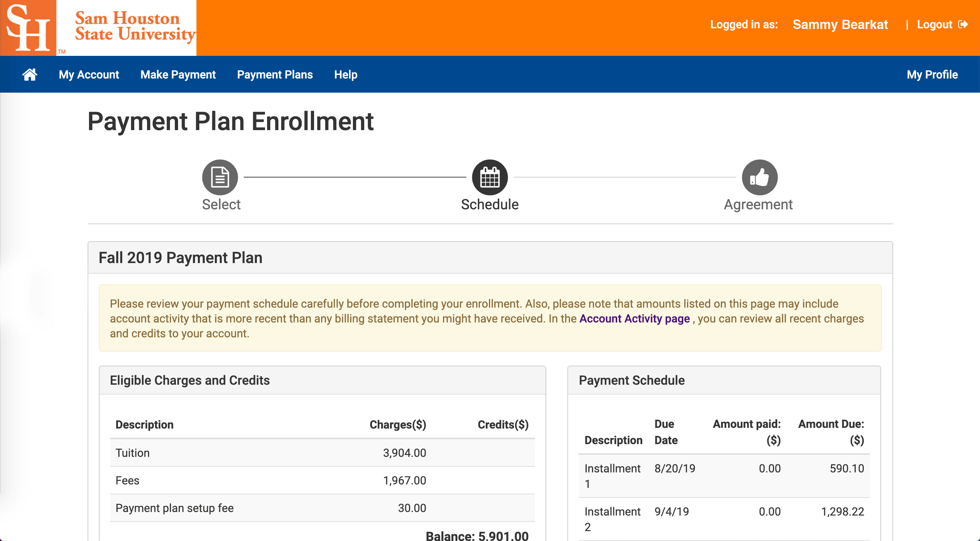Screen dimensions: 980x541
Task: Click the Home icon in navigation bar
Action: coord(30,74)
